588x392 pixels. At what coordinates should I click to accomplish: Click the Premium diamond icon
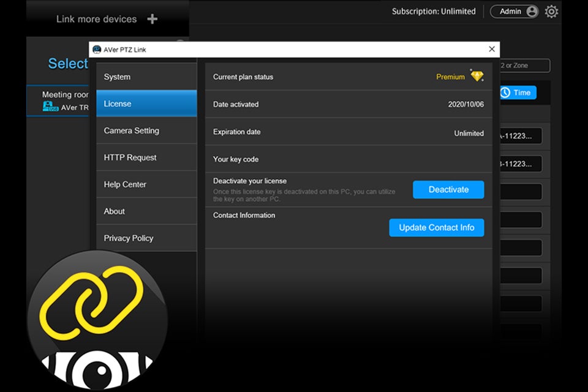[477, 75]
